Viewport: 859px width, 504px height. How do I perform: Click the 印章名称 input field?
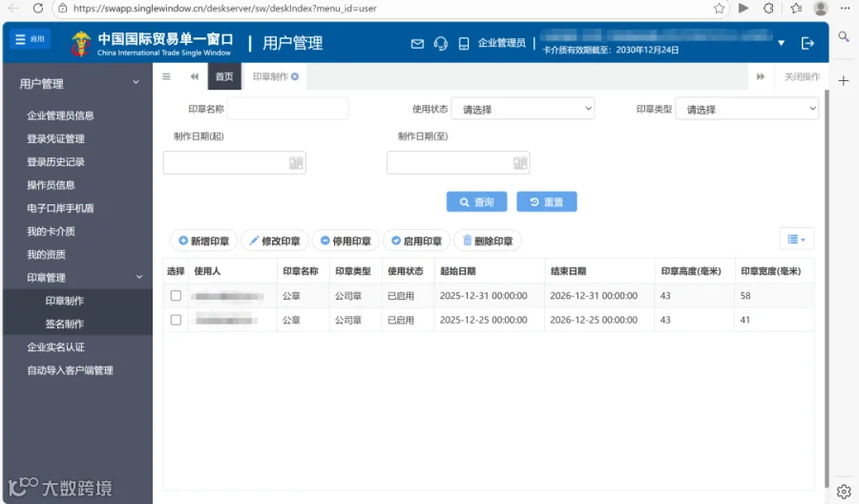(287, 109)
